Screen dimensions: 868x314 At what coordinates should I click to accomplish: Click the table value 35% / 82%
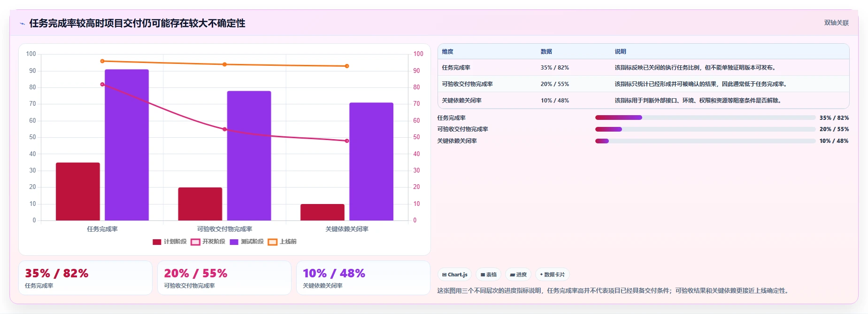pos(555,68)
